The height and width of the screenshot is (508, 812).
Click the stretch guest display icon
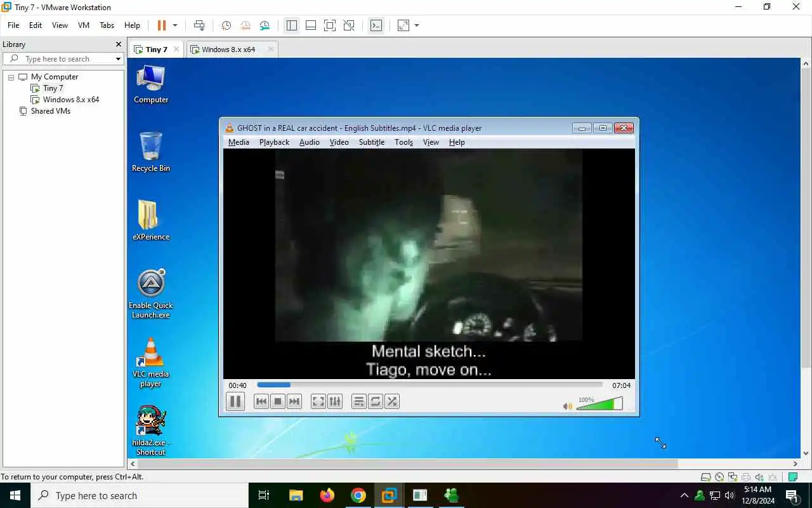point(403,25)
